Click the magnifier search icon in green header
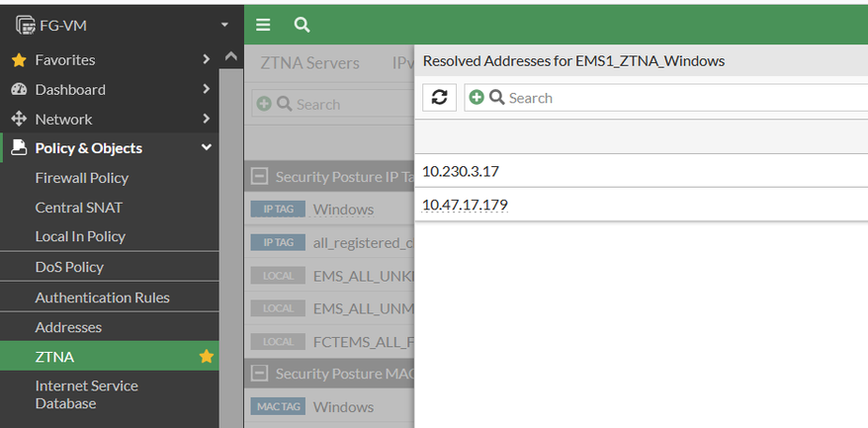The height and width of the screenshot is (428, 868). (x=302, y=25)
